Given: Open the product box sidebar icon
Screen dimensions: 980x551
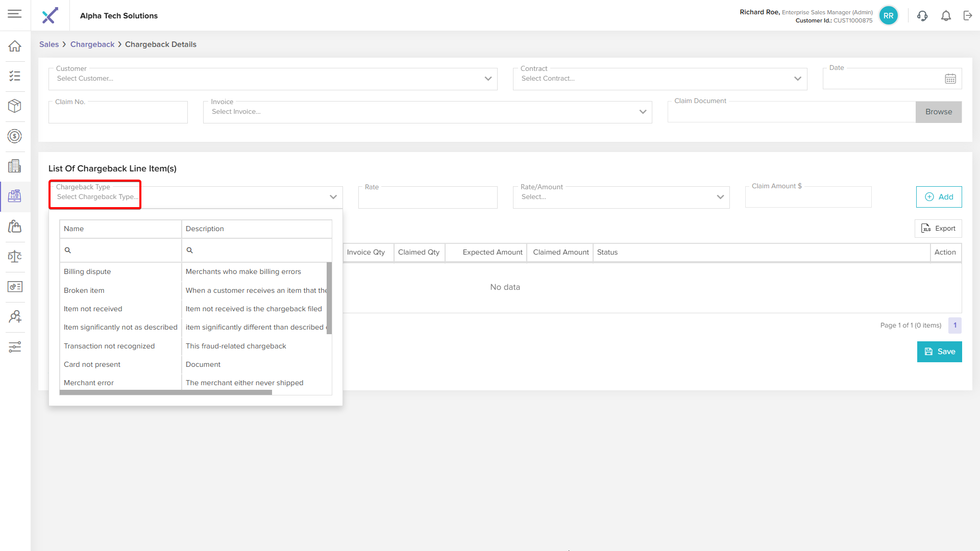Looking at the screenshot, I should [15, 106].
